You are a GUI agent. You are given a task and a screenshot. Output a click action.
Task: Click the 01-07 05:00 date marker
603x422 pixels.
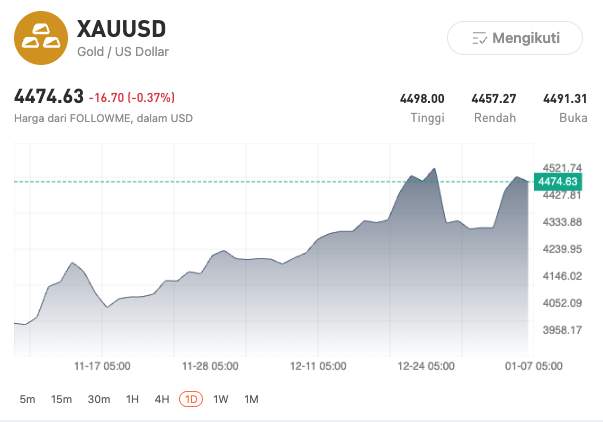[x=534, y=366]
